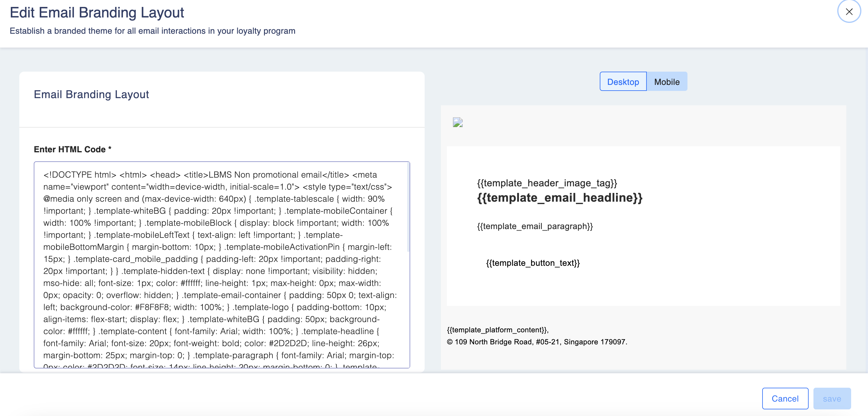
Task: Click the DOCTYPE line in the code
Action: 80,175
